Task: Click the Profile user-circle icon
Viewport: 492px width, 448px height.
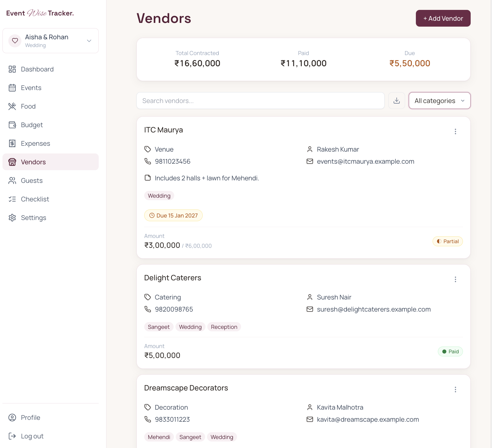Action: pos(12,418)
